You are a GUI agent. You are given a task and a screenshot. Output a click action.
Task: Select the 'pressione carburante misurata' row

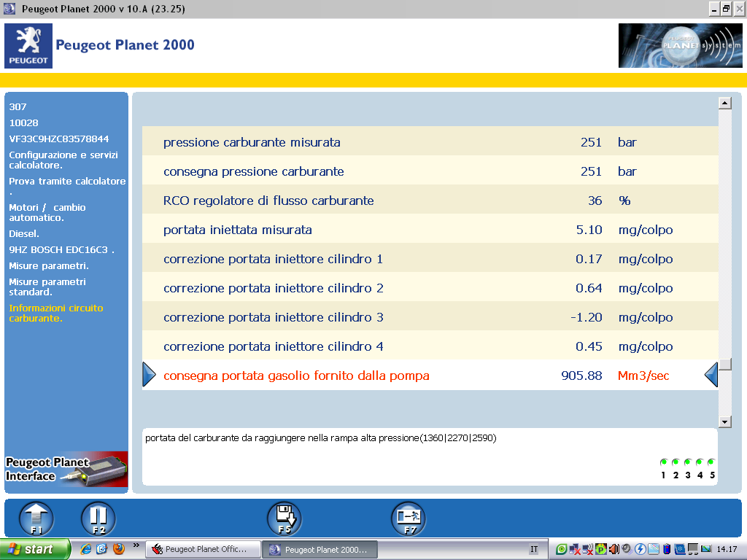[x=252, y=142]
